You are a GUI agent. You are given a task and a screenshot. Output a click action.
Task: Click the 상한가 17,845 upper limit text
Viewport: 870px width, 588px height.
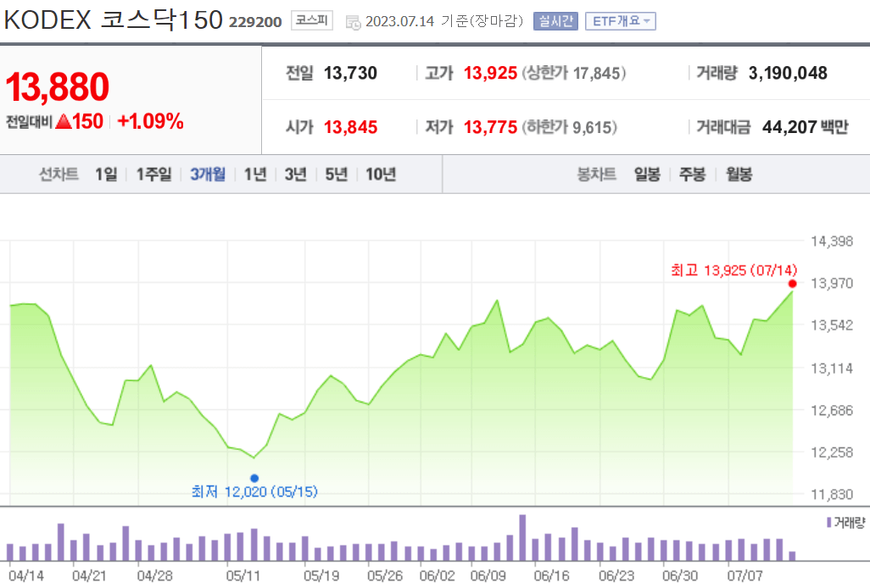[574, 73]
